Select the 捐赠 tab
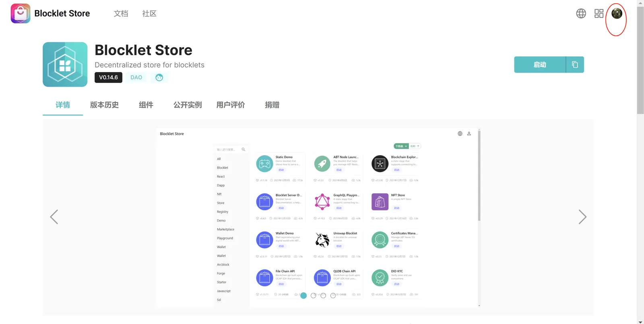Image resolution: width=644 pixels, height=324 pixels. tap(272, 105)
